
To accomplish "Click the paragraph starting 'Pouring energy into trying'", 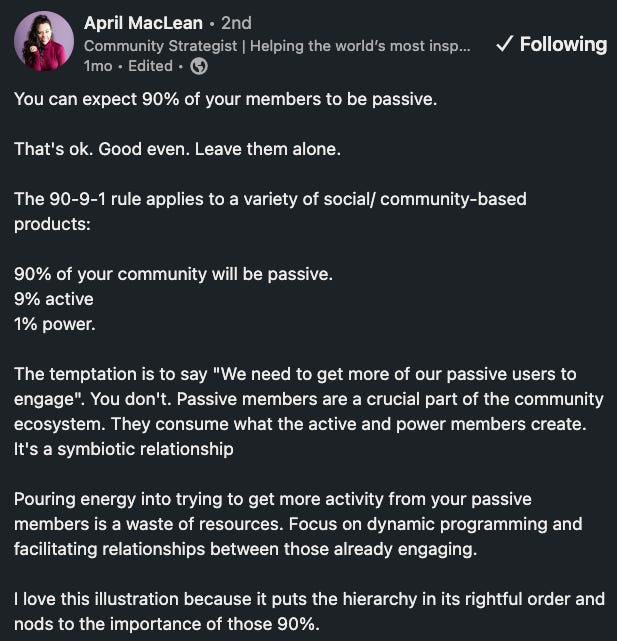I will coord(298,524).
